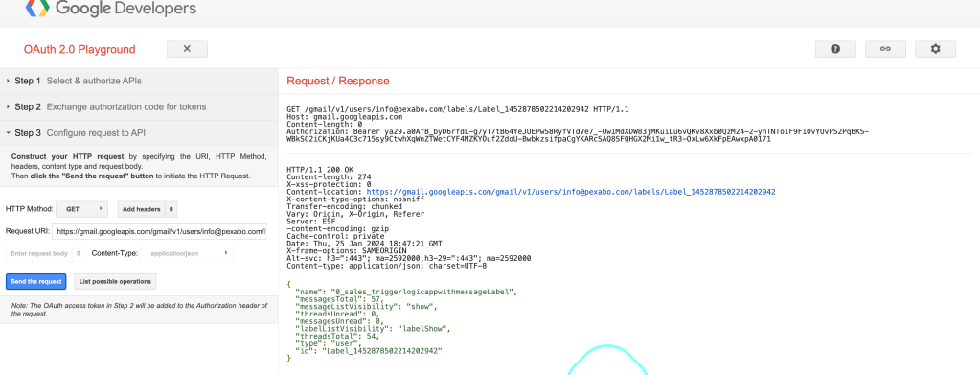Screen dimensions: 980x375
Task: Open the Content-Type application/json dropdown
Action: click(x=187, y=253)
